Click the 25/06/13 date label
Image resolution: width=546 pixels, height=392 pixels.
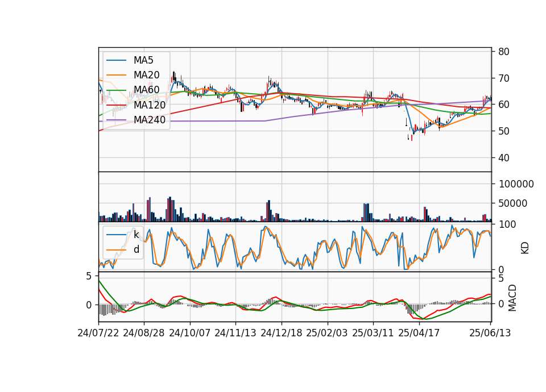490,333
